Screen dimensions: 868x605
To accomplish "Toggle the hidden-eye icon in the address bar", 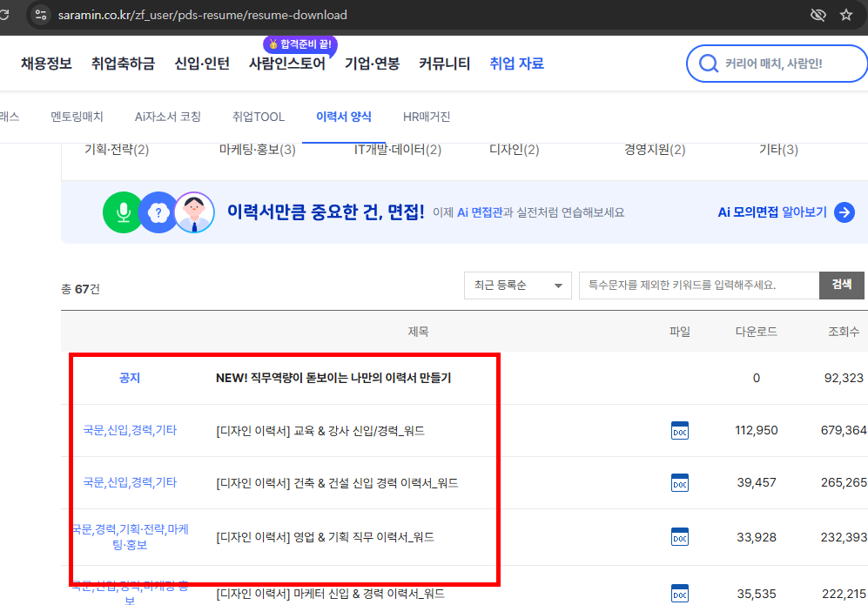I will pos(817,14).
